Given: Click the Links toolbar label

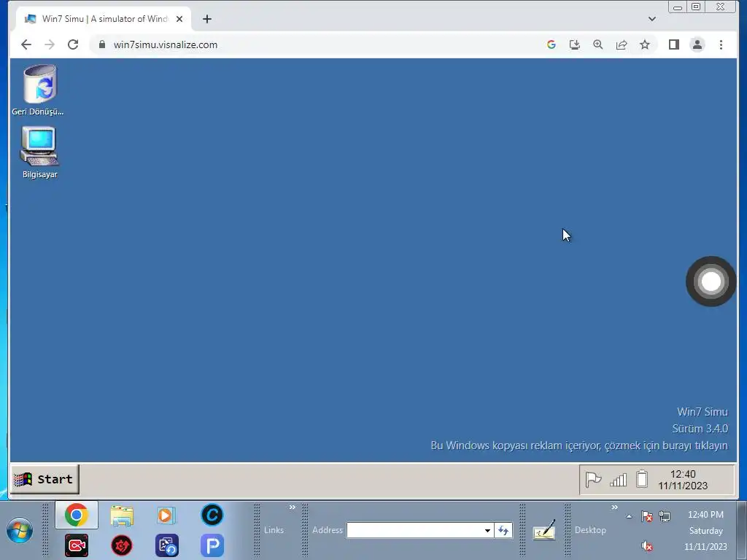Looking at the screenshot, I should [274, 530].
